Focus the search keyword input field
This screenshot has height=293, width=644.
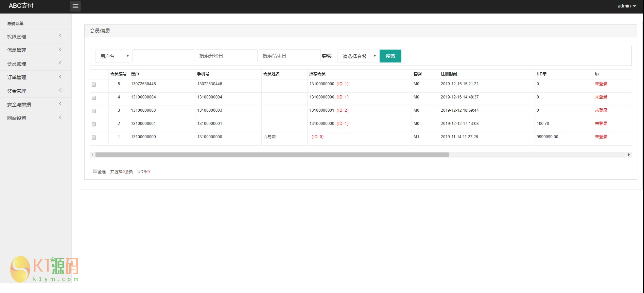coord(163,56)
